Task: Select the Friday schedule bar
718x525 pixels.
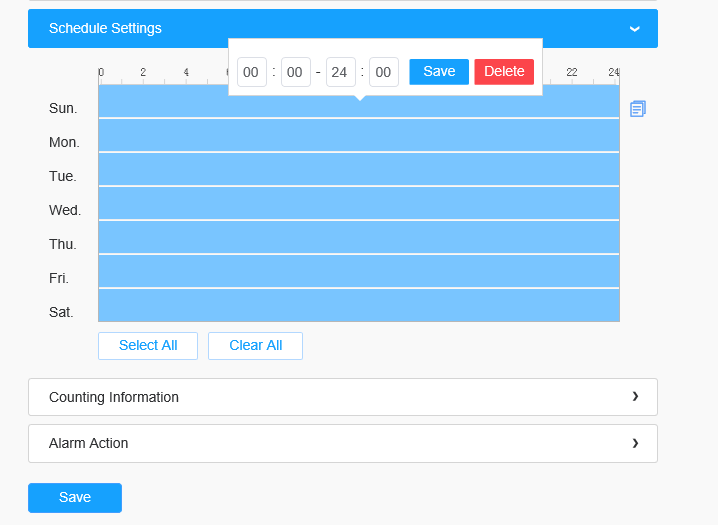Action: (358, 272)
